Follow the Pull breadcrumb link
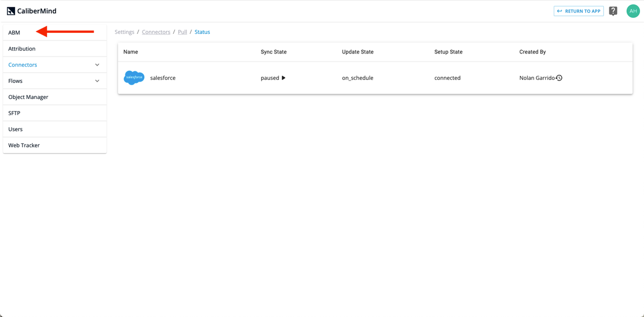Screen dimensions: 644x317 [x=182, y=32]
